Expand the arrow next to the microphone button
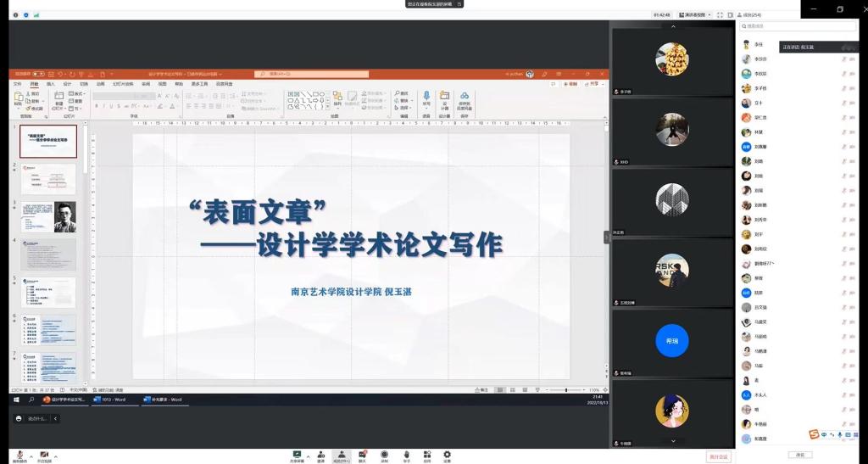The height and width of the screenshot is (464, 868). pyautogui.click(x=30, y=454)
